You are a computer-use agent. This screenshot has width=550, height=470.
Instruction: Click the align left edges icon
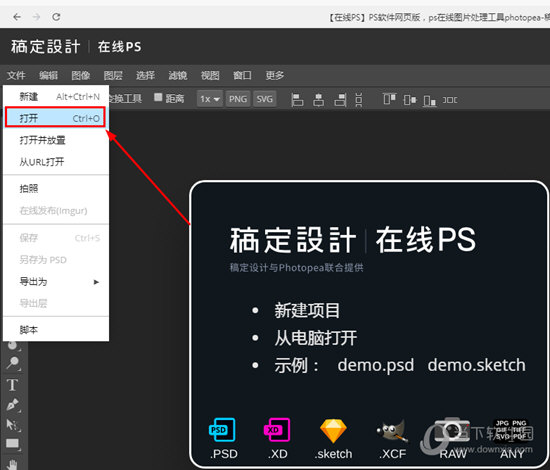pyautogui.click(x=297, y=100)
